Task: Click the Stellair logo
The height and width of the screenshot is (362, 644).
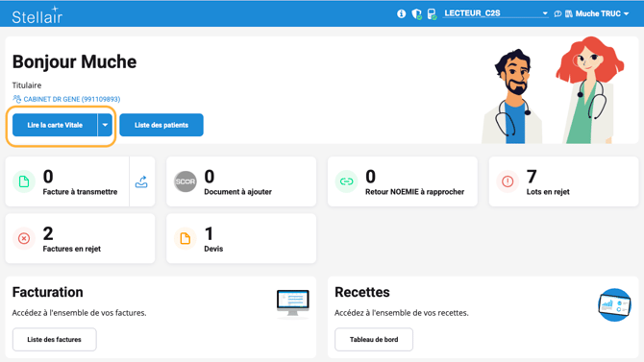Action: (x=37, y=14)
